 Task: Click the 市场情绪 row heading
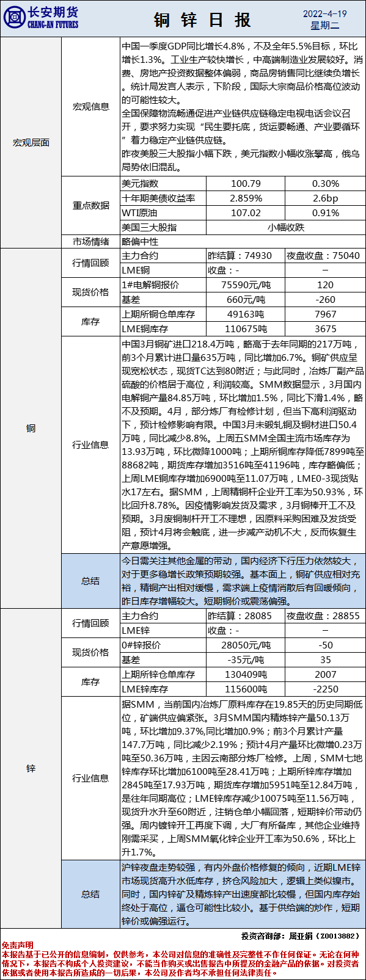point(91,241)
